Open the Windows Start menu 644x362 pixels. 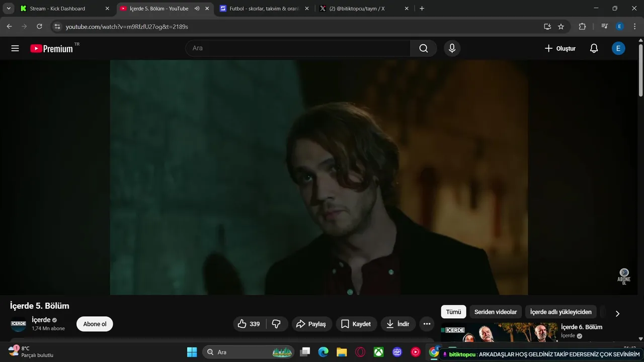(192, 352)
